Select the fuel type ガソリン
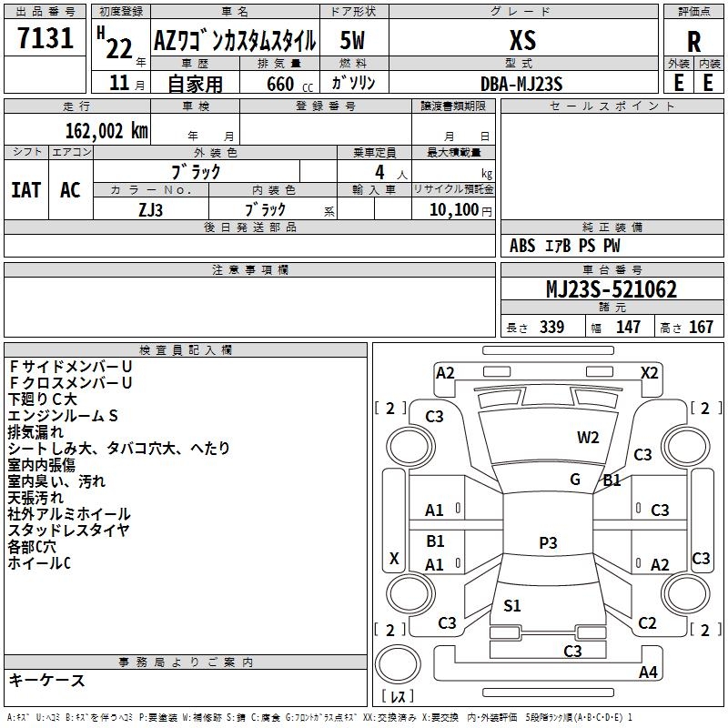The height and width of the screenshot is (728, 728). pyautogui.click(x=353, y=83)
